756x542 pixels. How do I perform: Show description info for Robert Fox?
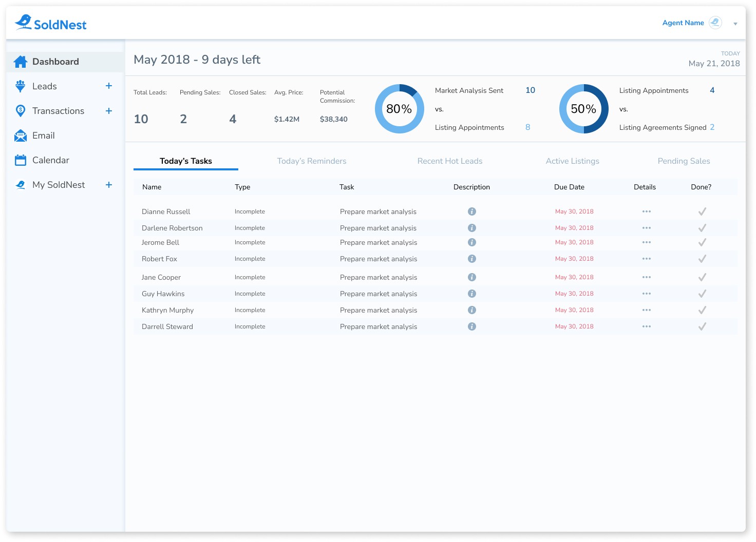tap(472, 259)
